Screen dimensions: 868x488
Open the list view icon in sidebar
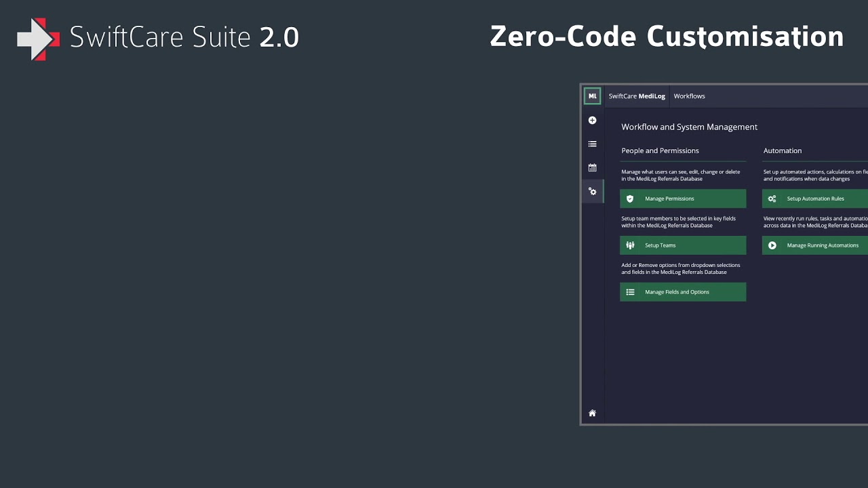pyautogui.click(x=592, y=144)
